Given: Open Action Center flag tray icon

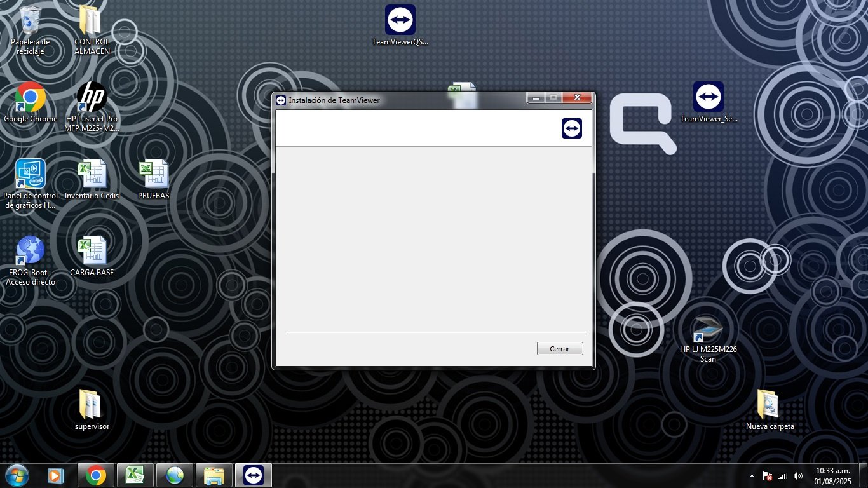Looking at the screenshot, I should pos(768,476).
